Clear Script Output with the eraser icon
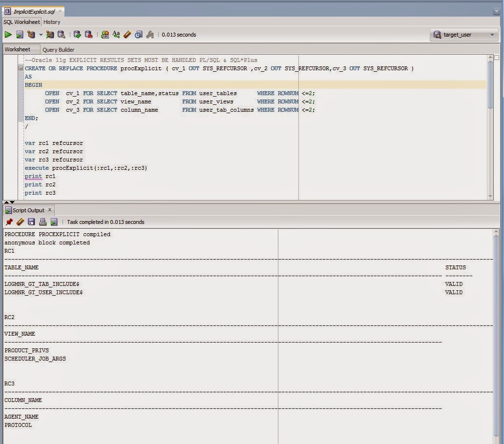 click(x=20, y=222)
